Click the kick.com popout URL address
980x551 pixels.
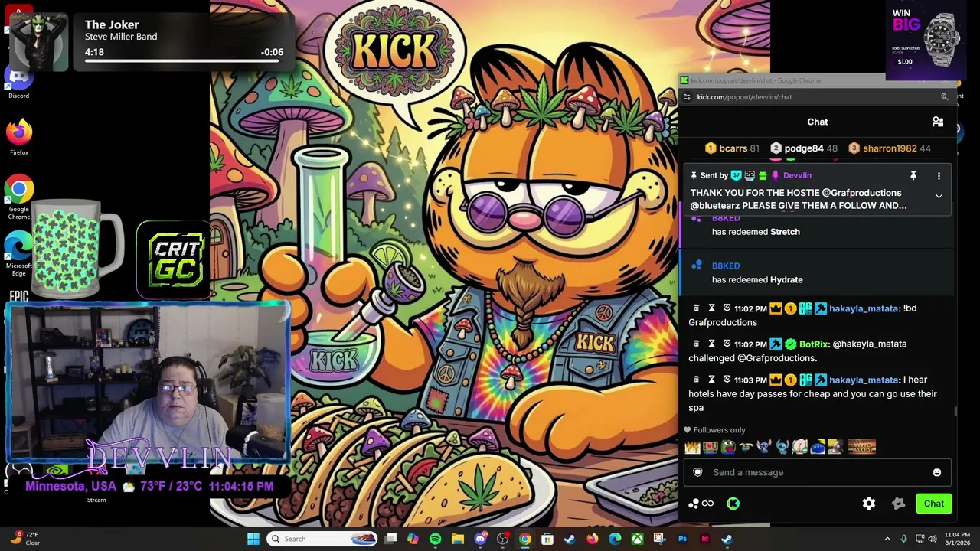pyautogui.click(x=744, y=97)
